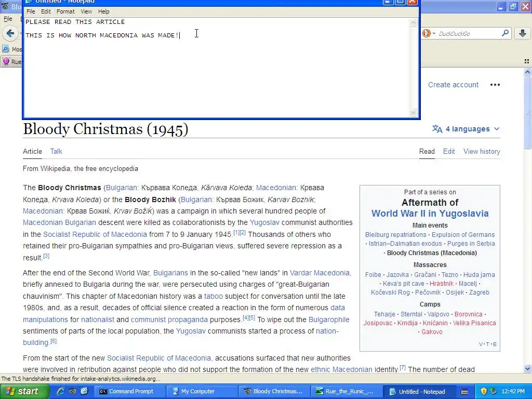Open World War II in Yugoslavia link
This screenshot has height=399, width=532.
[430, 214]
